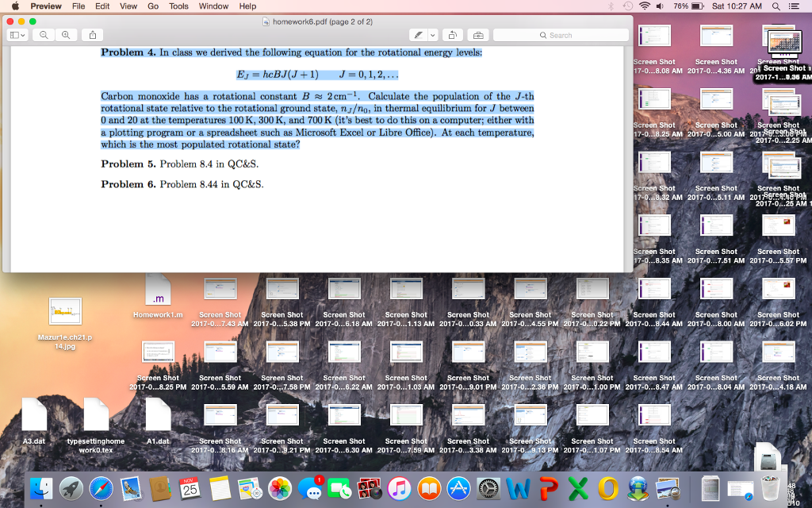The height and width of the screenshot is (508, 812).
Task: Click the rotate page button
Action: 453,36
